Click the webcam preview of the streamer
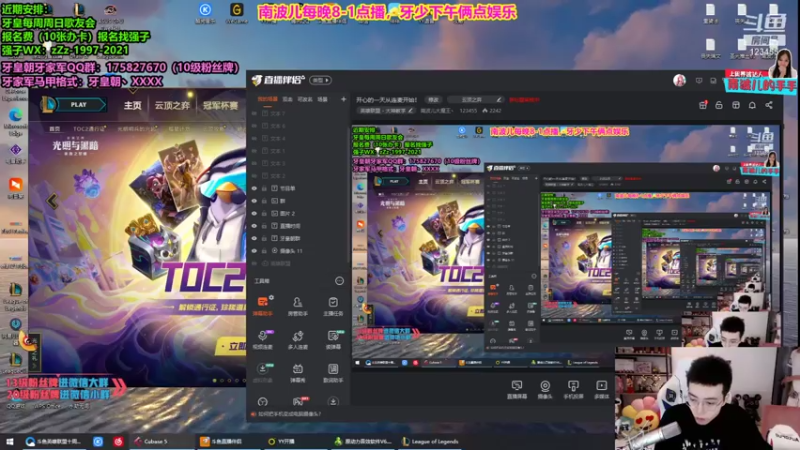The height and width of the screenshot is (450, 800). pos(707,398)
